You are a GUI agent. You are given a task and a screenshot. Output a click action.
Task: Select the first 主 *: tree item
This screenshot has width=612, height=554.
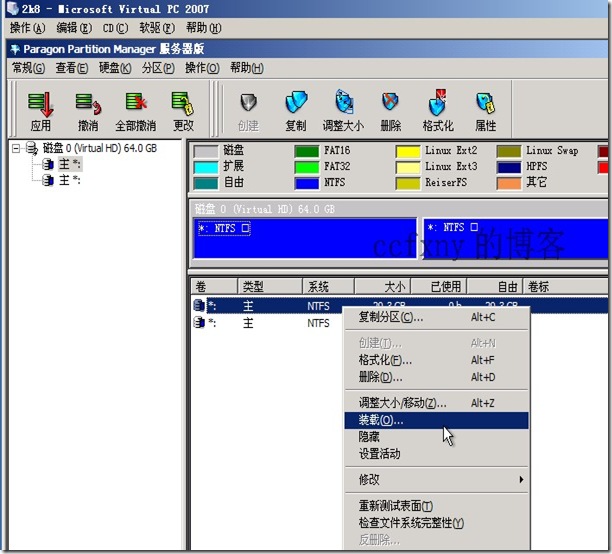69,164
